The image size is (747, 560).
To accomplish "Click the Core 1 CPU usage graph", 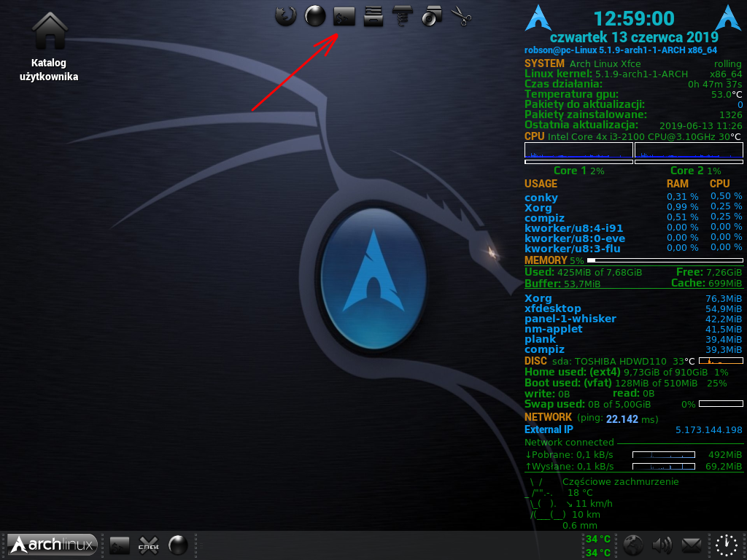I will [x=578, y=150].
